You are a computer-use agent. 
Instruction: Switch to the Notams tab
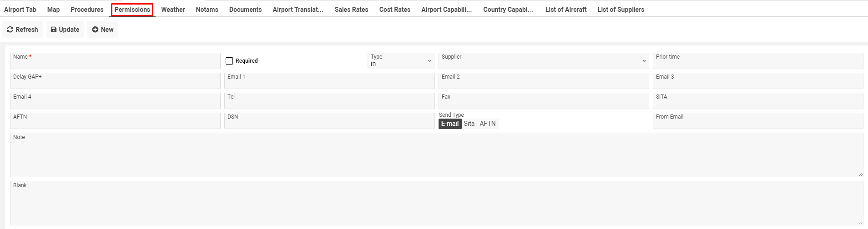[x=207, y=10]
